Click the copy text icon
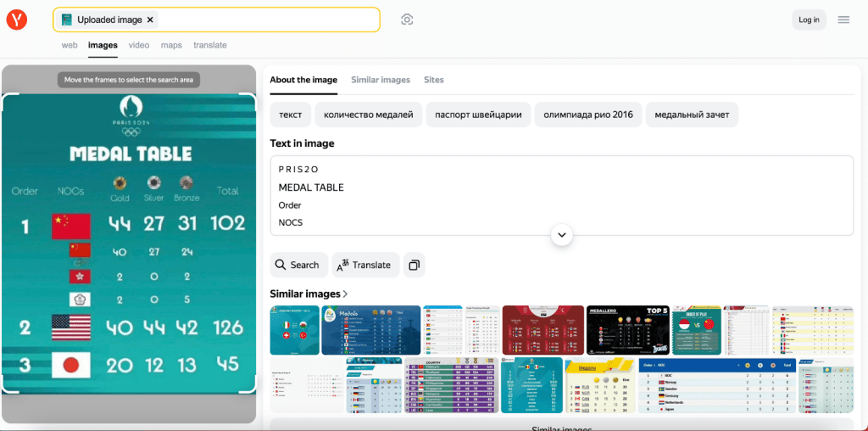Image resolution: width=868 pixels, height=431 pixels. [414, 265]
